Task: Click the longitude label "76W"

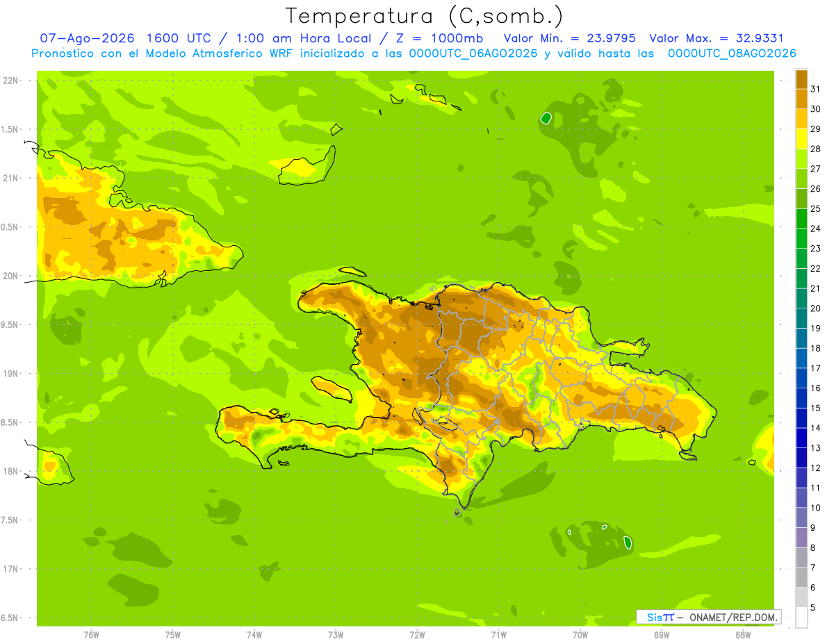Action: (x=91, y=635)
